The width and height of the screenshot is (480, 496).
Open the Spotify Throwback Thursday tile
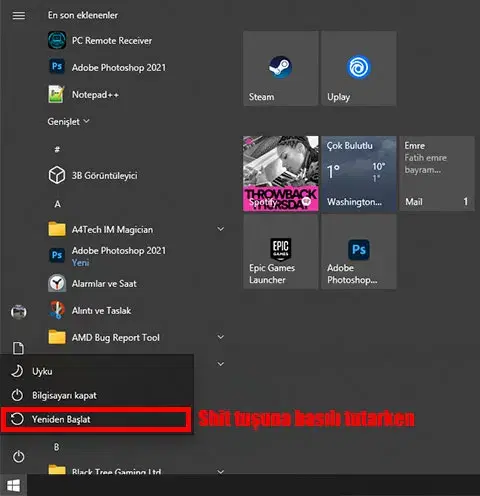tap(281, 173)
